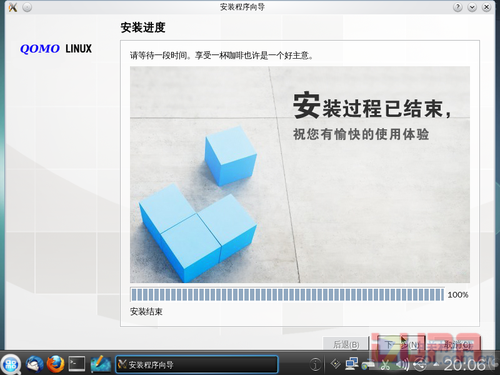Click the 安装结束 status text
500x375 pixels.
click(146, 312)
